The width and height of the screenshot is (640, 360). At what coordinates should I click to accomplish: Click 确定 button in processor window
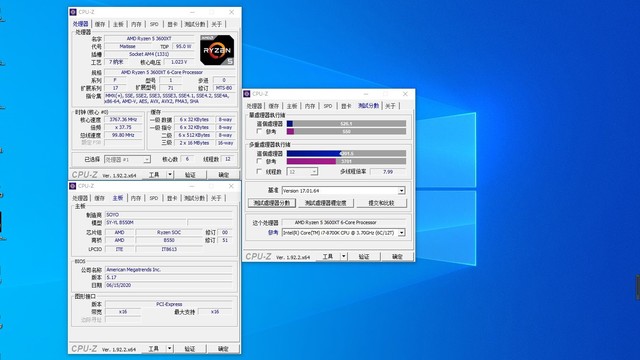tap(223, 175)
